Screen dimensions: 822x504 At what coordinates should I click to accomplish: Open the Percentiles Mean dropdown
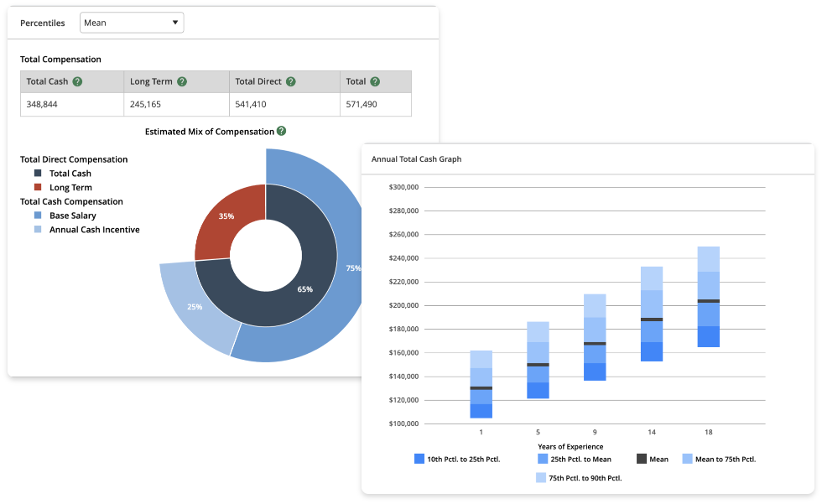pos(132,23)
